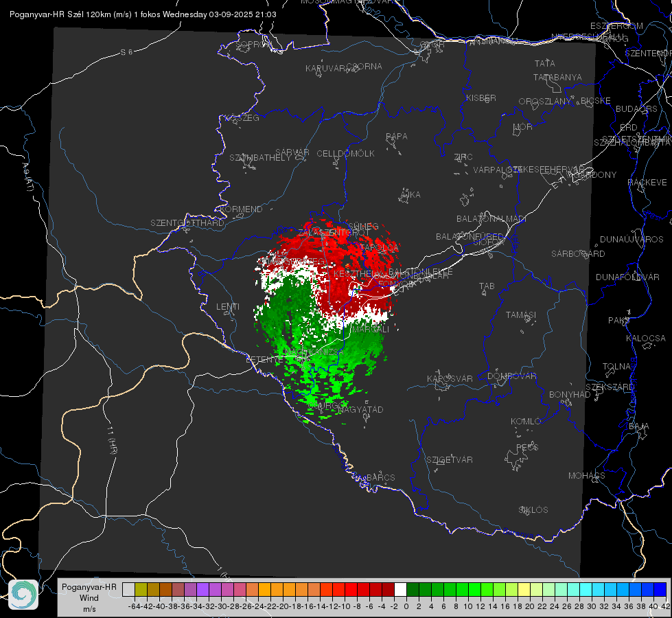Image resolution: width=672 pixels, height=618 pixels.
Task: Click the DOMBOVAR city label
Action: coord(511,376)
